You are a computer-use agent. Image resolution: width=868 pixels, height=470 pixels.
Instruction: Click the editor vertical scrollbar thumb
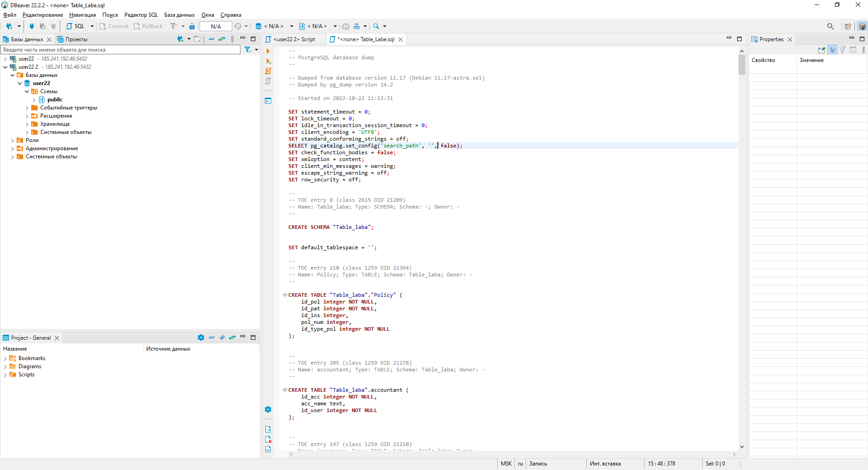pos(742,64)
